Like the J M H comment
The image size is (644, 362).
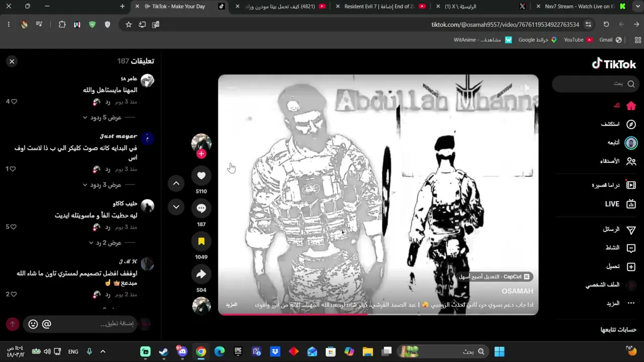14,294
